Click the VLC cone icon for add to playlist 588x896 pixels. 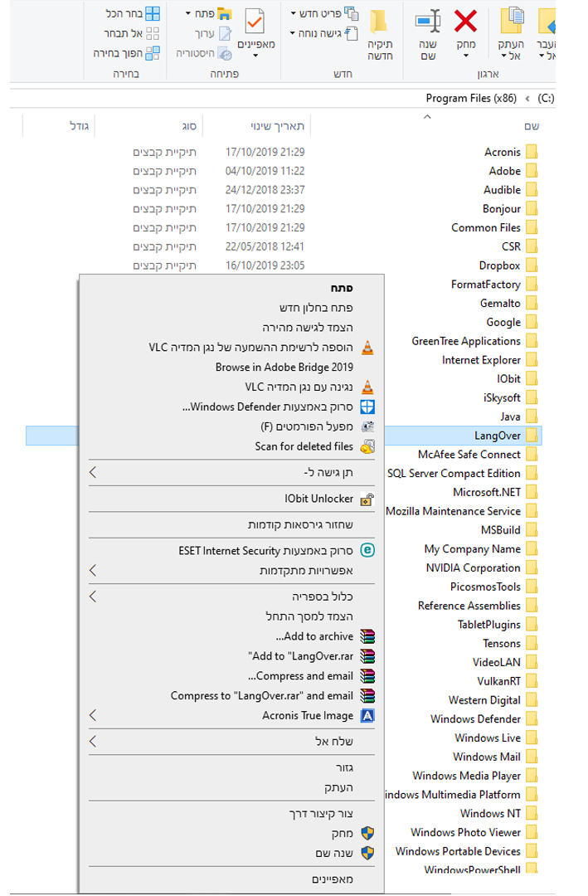[367, 347]
